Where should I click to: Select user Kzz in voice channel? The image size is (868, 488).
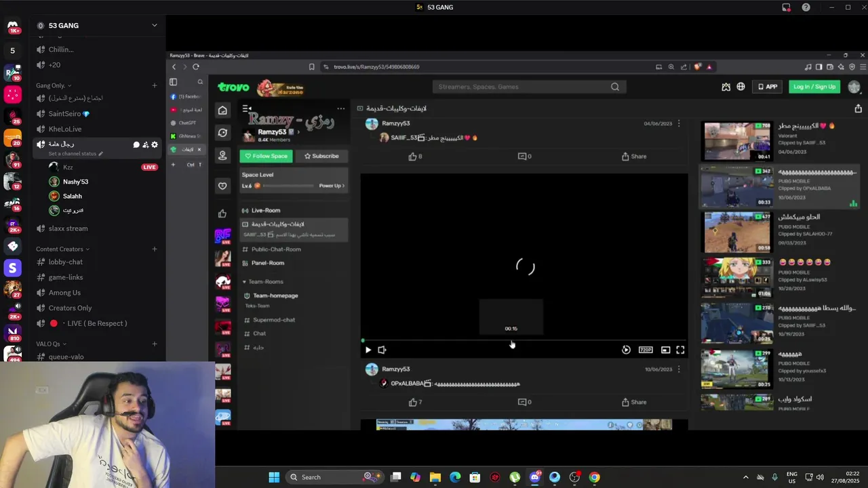[x=68, y=167]
